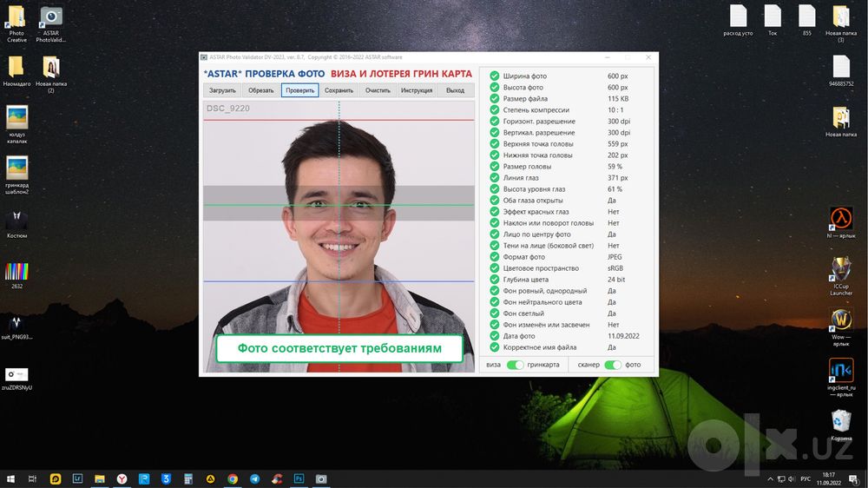Click the Выход exit button
This screenshot has width=868, height=488.
455,90
